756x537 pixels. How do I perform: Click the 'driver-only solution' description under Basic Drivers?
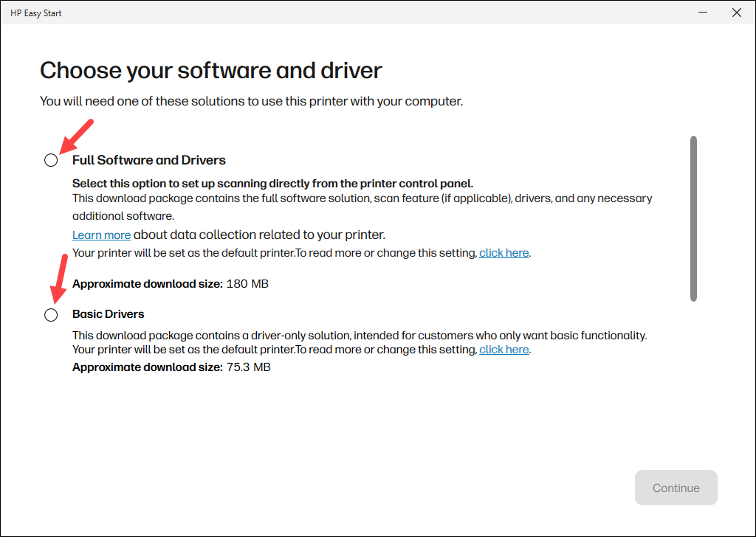pyautogui.click(x=360, y=335)
